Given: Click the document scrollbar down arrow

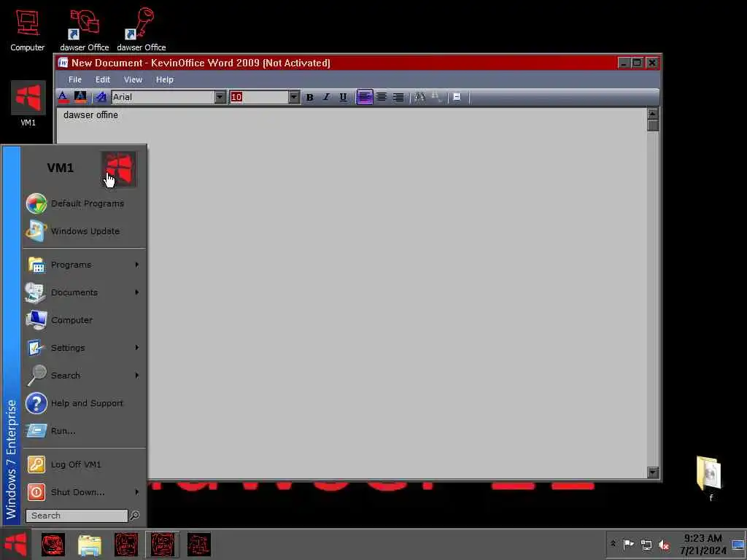Looking at the screenshot, I should [653, 472].
